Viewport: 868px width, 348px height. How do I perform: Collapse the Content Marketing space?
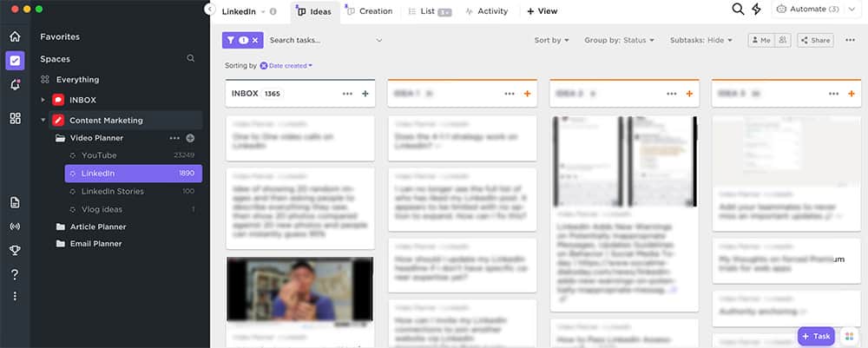coord(43,120)
